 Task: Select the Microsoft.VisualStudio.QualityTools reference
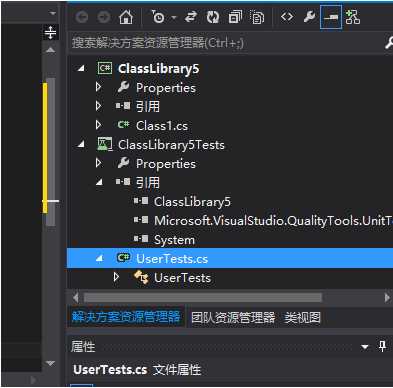pos(273,221)
